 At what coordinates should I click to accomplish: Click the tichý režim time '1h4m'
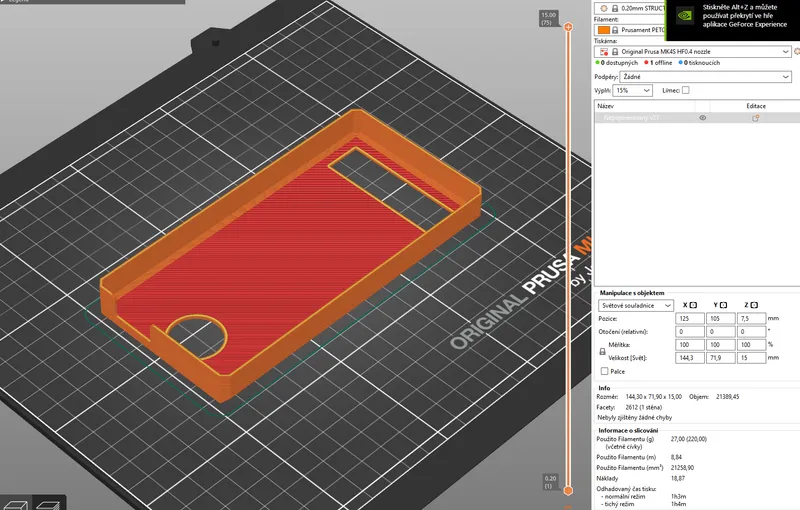[x=678, y=504]
